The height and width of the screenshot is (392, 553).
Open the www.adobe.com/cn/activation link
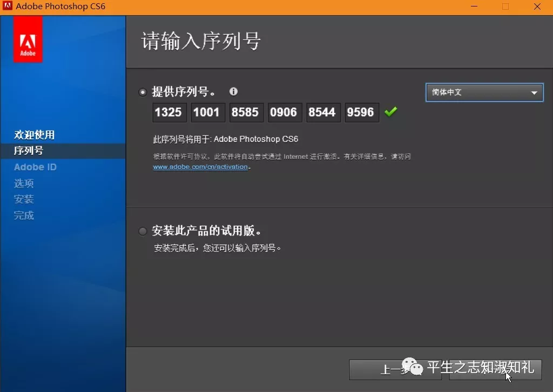(x=200, y=167)
